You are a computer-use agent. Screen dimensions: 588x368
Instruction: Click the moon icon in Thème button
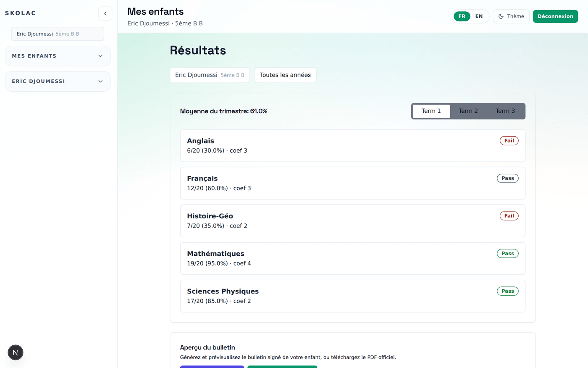[501, 16]
